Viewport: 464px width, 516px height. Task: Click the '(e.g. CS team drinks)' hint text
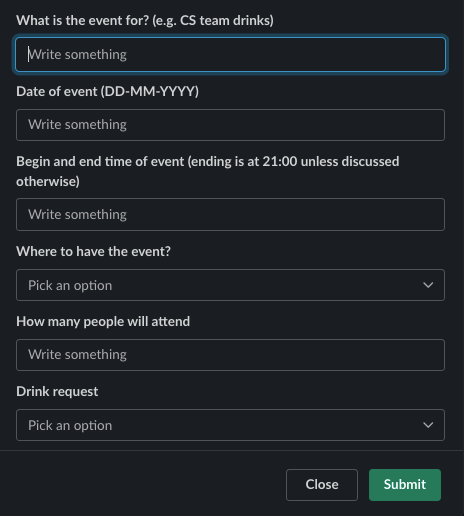pos(213,21)
